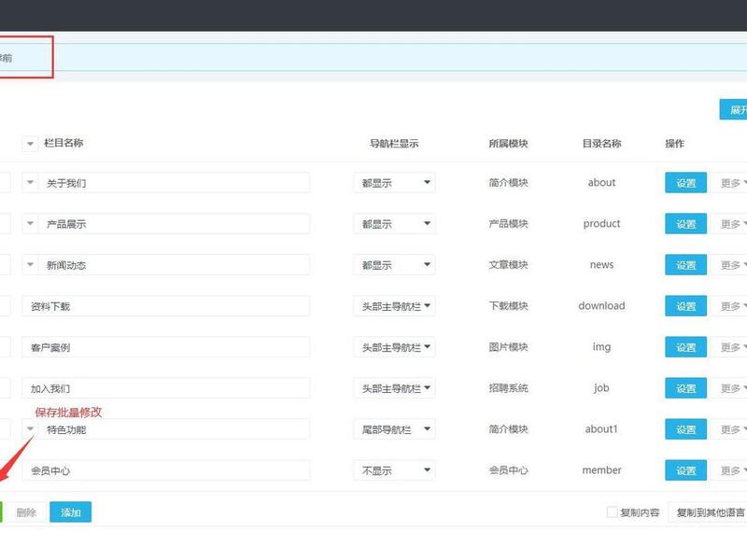747x560 pixels.
Task: Select the module text 图片模块
Action: [x=508, y=346]
